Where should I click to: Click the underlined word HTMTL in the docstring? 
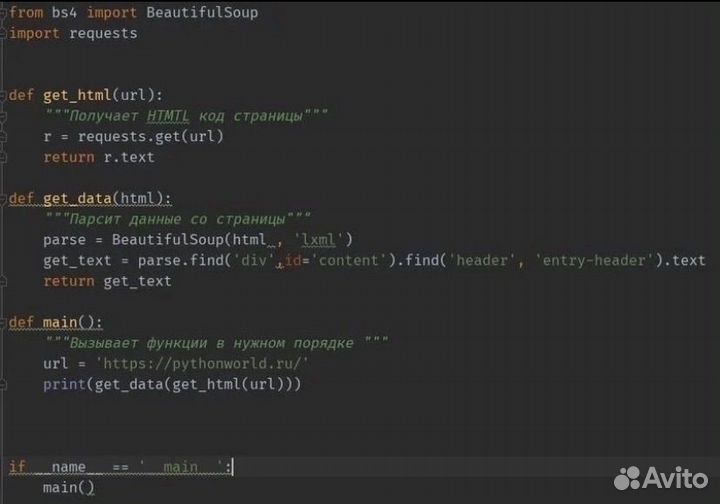point(168,116)
